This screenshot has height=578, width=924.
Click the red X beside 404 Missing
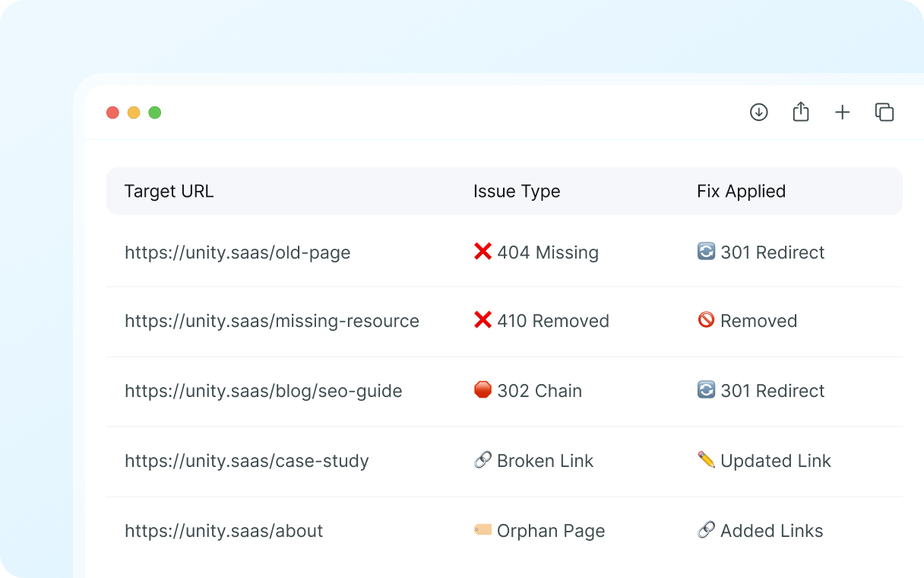483,252
